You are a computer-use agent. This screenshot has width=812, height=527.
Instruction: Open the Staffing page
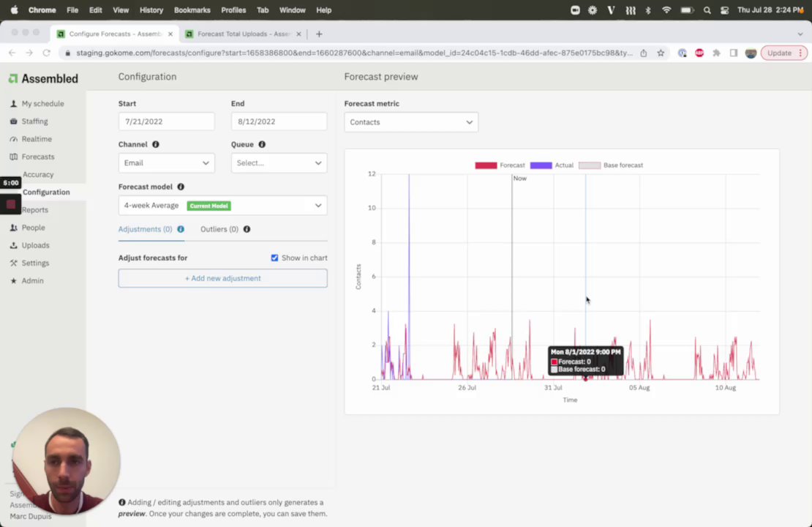(29, 122)
